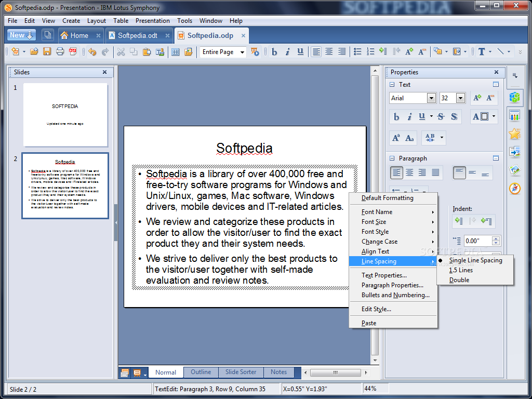Choose Double line spacing
This screenshot has height=399, width=532.
pos(459,280)
